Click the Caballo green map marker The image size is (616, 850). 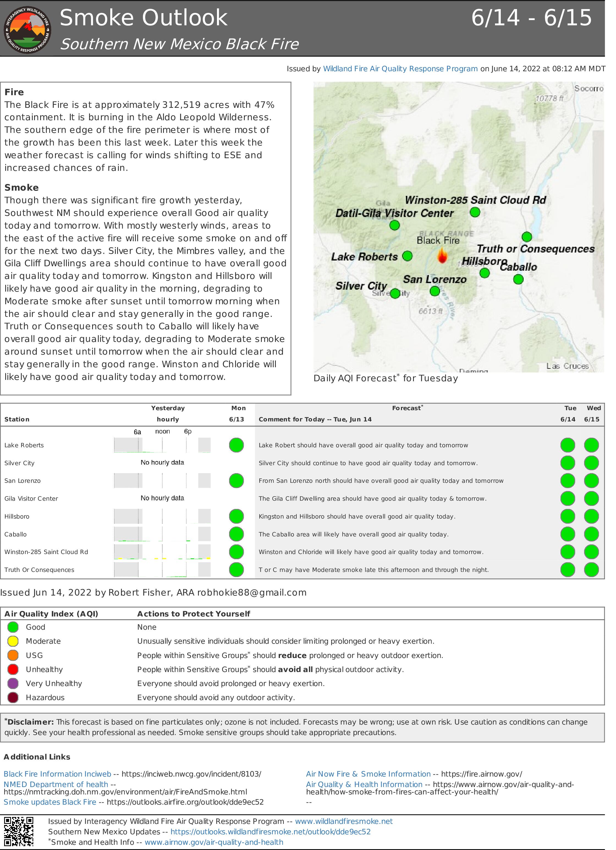(518, 279)
